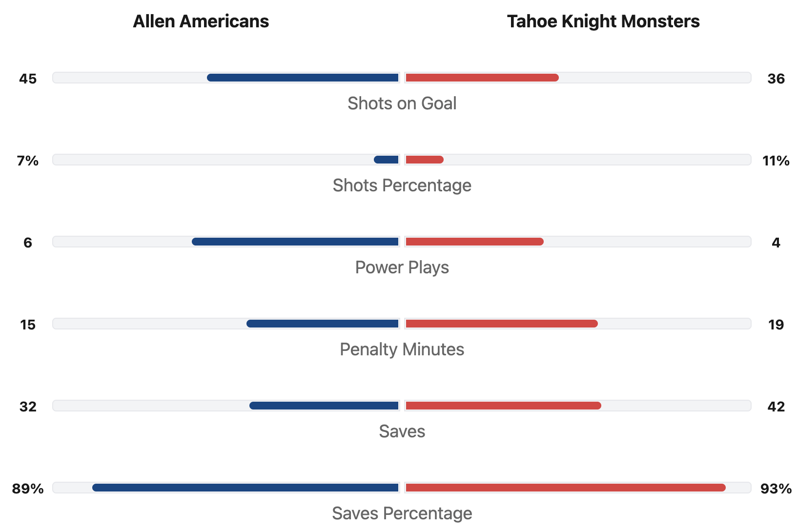This screenshot has height=532, width=797.
Task: Select the Power Plays label
Action: click(402, 267)
